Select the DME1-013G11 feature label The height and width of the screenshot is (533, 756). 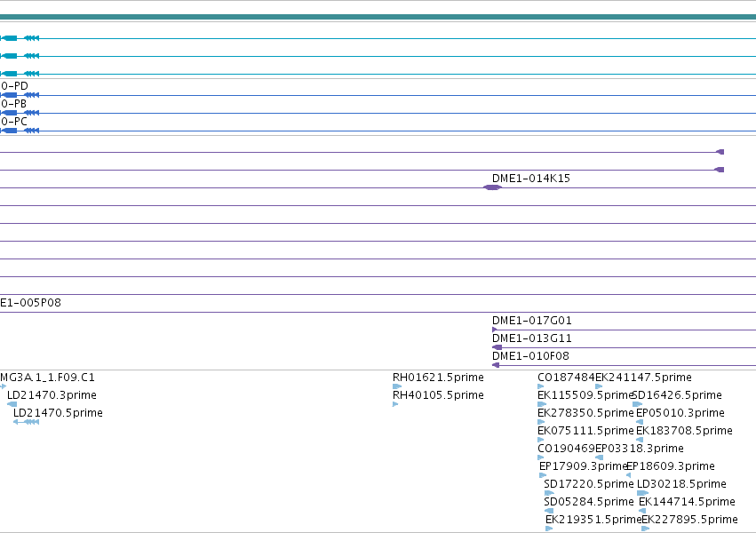[x=532, y=338]
